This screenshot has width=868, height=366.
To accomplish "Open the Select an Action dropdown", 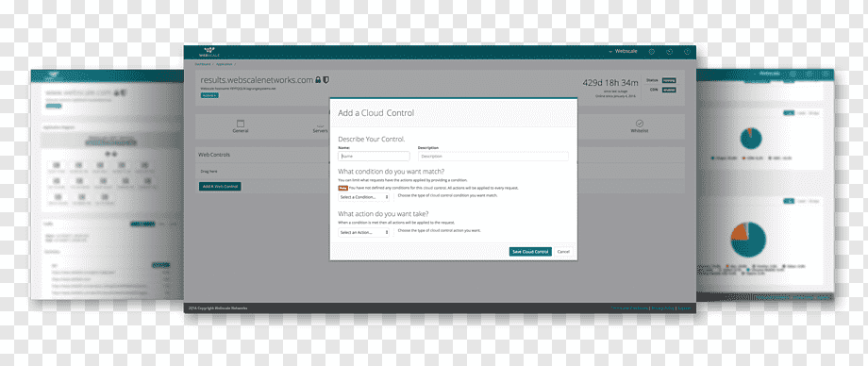I will (x=363, y=232).
